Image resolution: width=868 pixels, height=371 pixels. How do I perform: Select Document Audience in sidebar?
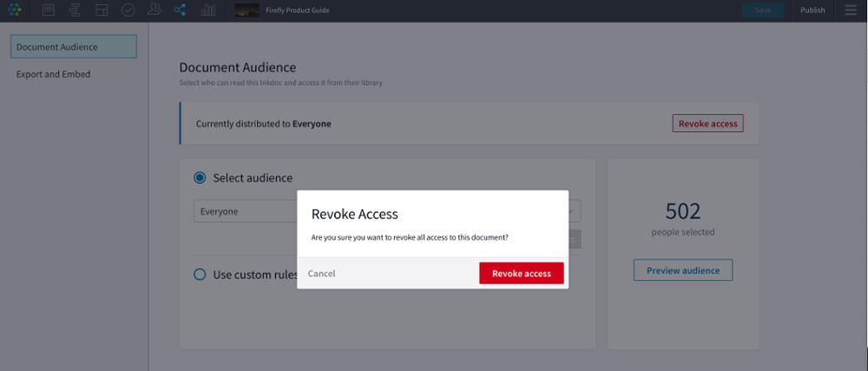(74, 47)
